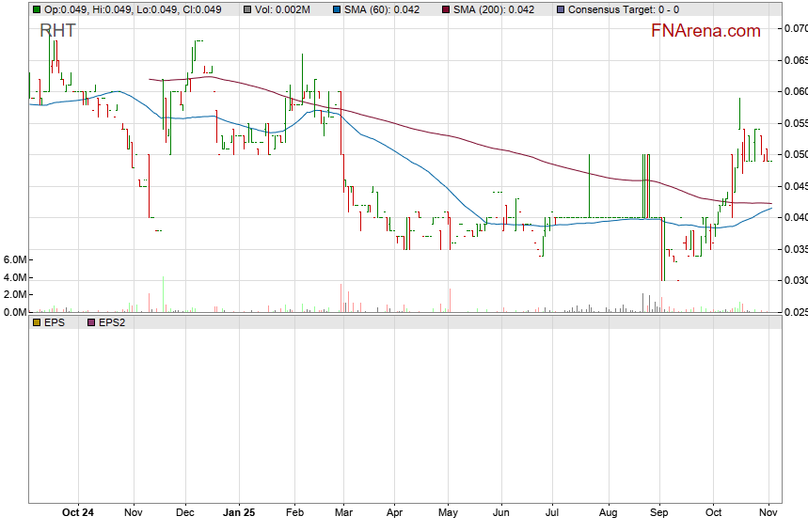Select the Jan 25 date axis label
808x532 pixels.
(239, 513)
